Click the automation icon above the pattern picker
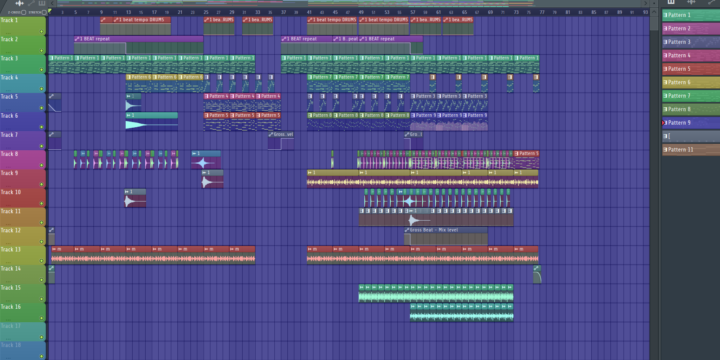The image size is (720, 360). (x=711, y=2)
